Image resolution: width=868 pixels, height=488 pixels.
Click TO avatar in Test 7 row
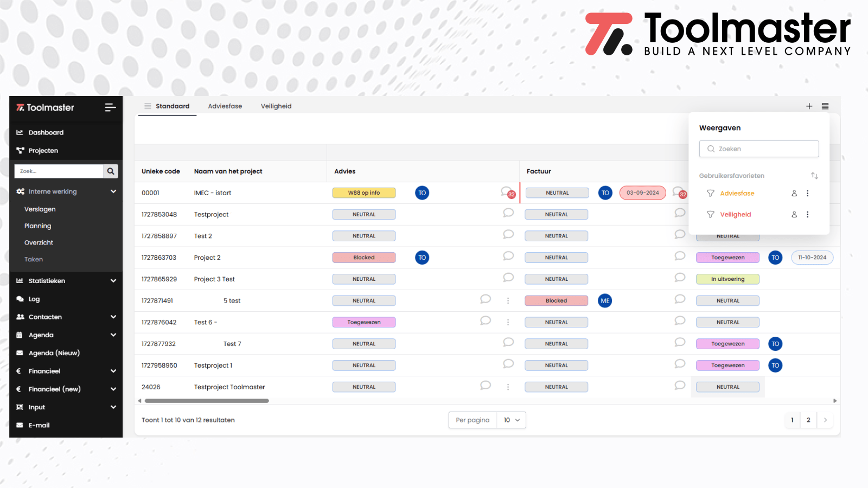[775, 344]
